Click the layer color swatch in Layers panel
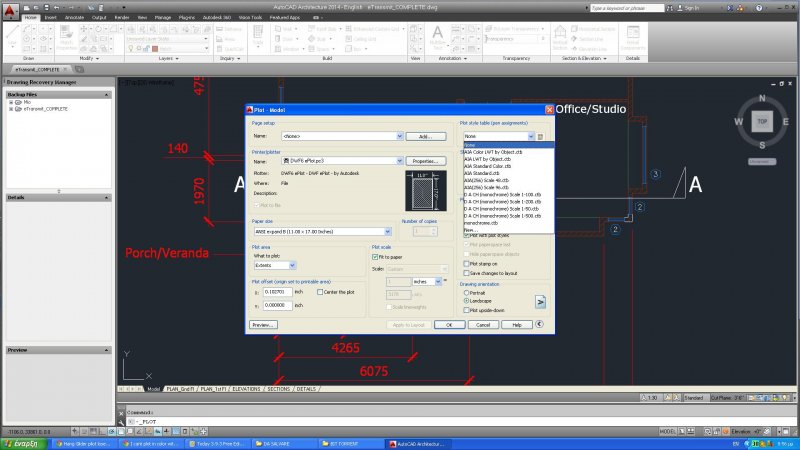800x450 pixels. tap(155, 48)
